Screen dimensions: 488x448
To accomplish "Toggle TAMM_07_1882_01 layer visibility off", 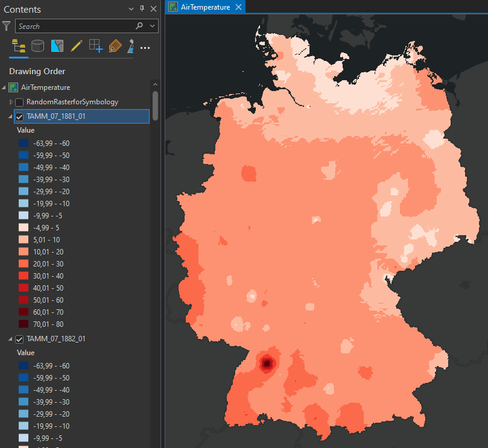I will [19, 339].
